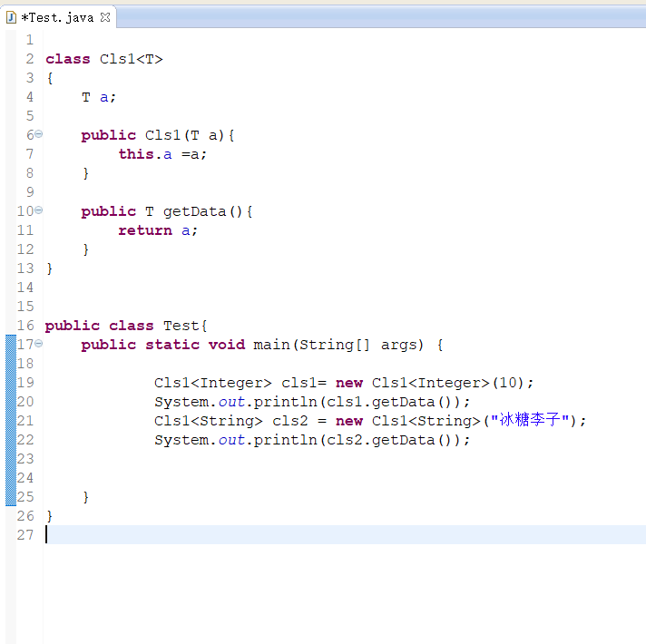646x644 pixels.
Task: Click the 'out' field on line 20
Action: (231, 402)
